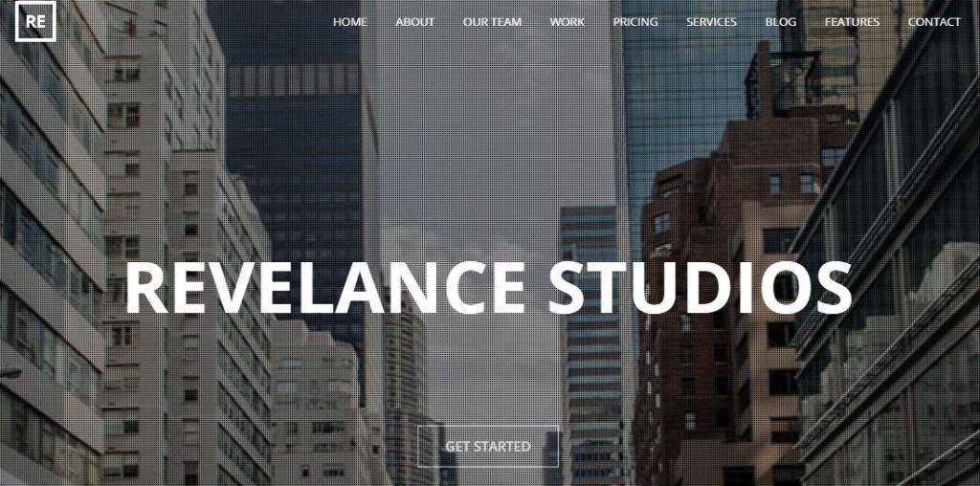
Task: Click the RE square logo
Action: tap(35, 21)
